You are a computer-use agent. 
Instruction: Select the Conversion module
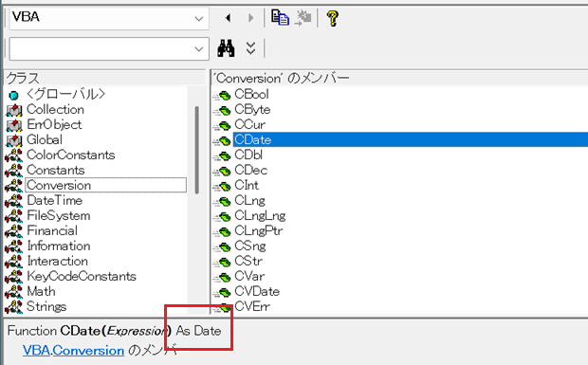click(x=106, y=185)
